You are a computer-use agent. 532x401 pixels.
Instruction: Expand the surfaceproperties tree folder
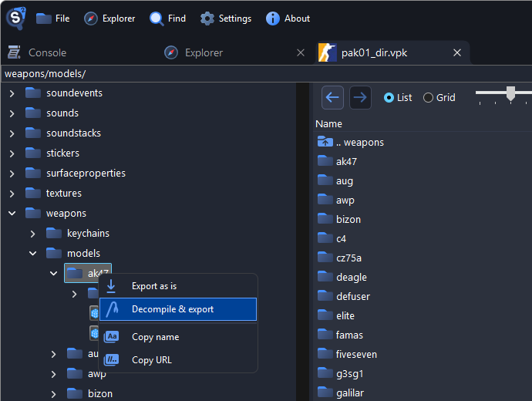(x=12, y=174)
